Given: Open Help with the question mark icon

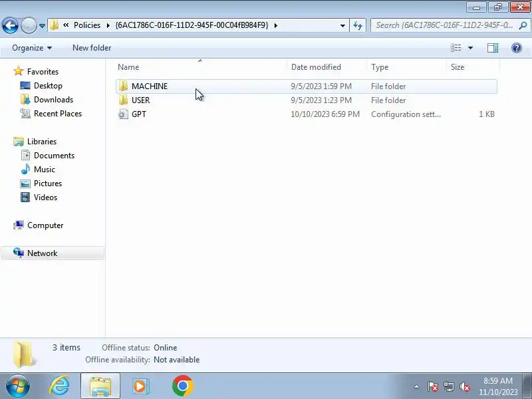Looking at the screenshot, I should click(x=517, y=48).
